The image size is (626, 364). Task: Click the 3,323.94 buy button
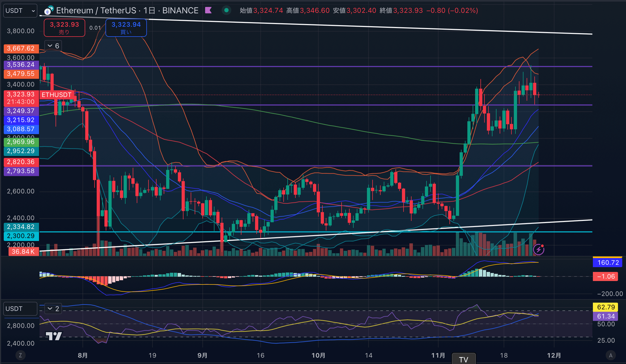(126, 27)
